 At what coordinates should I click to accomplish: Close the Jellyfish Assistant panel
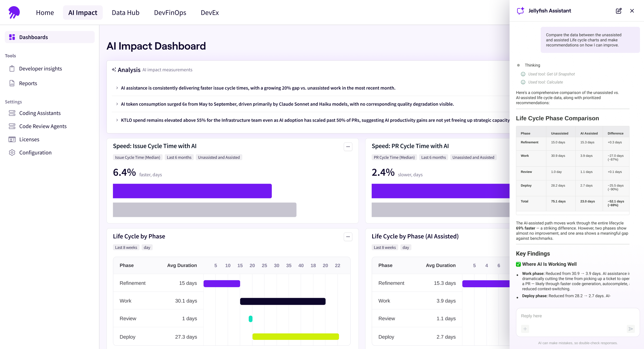pos(632,11)
